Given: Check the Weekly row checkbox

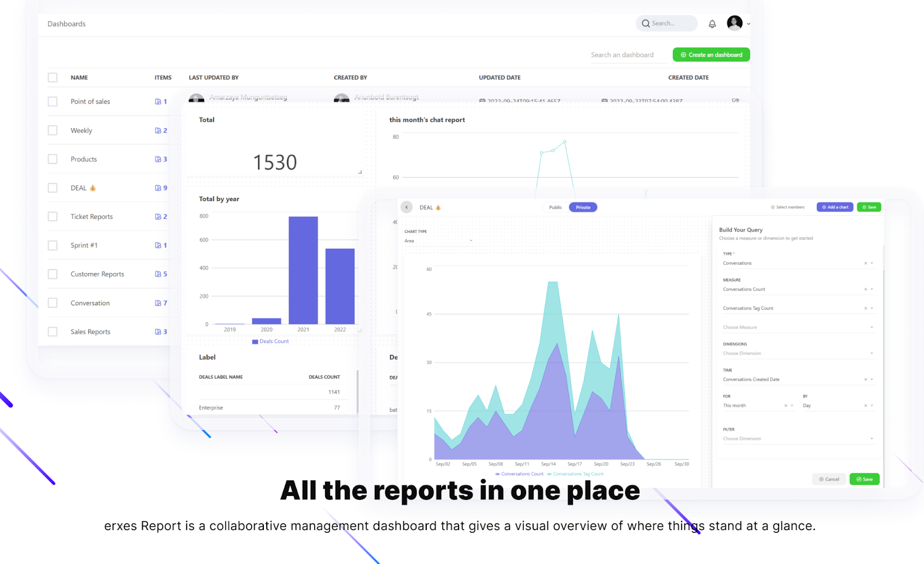Looking at the screenshot, I should [x=53, y=130].
